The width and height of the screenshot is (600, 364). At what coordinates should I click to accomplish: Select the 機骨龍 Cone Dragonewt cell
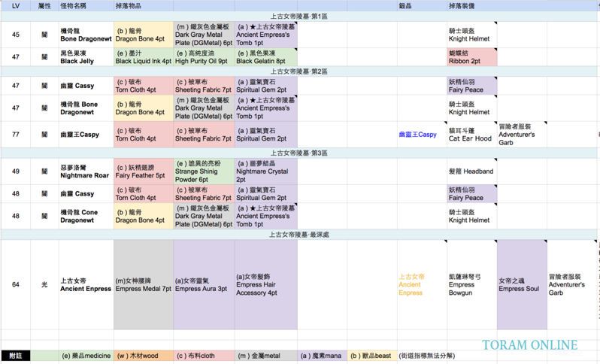(x=86, y=217)
